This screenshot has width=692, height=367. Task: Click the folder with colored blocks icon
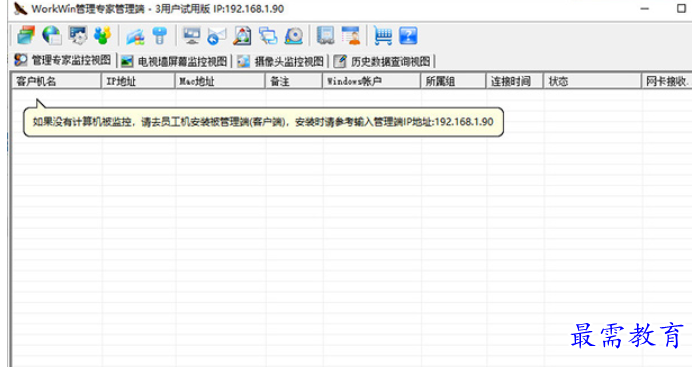point(135,35)
